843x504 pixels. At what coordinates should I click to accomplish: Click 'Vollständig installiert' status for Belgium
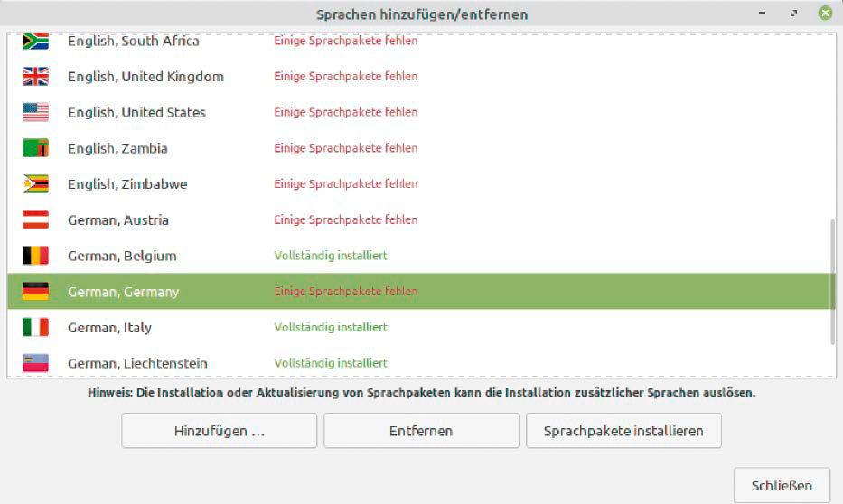(x=331, y=256)
